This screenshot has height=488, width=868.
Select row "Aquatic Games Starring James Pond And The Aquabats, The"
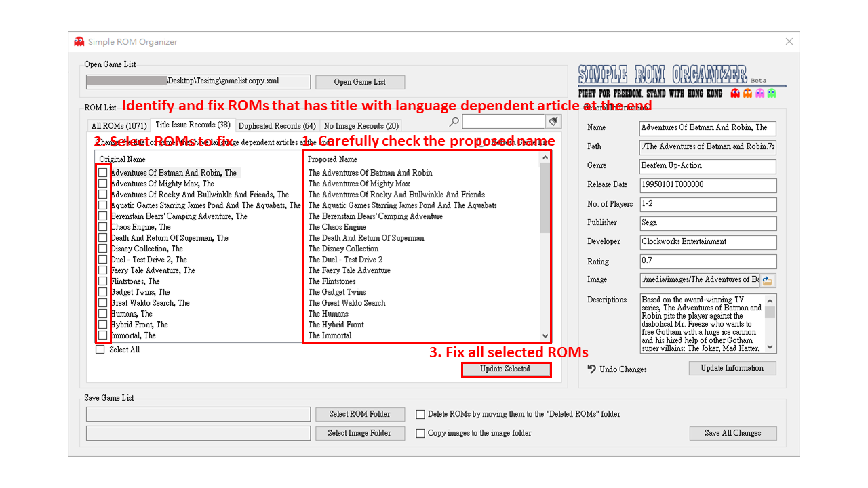[205, 205]
